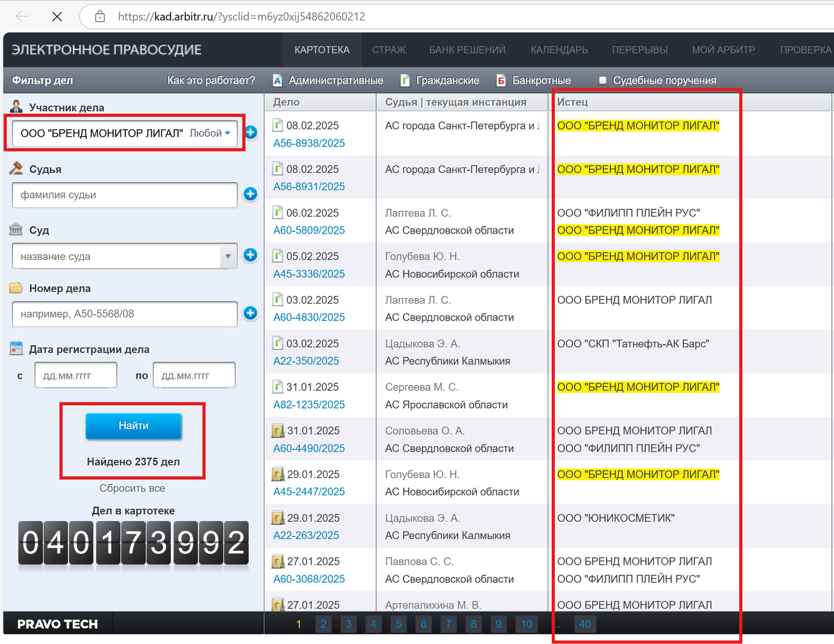Filter by Административные cases
834x644 pixels.
point(327,80)
